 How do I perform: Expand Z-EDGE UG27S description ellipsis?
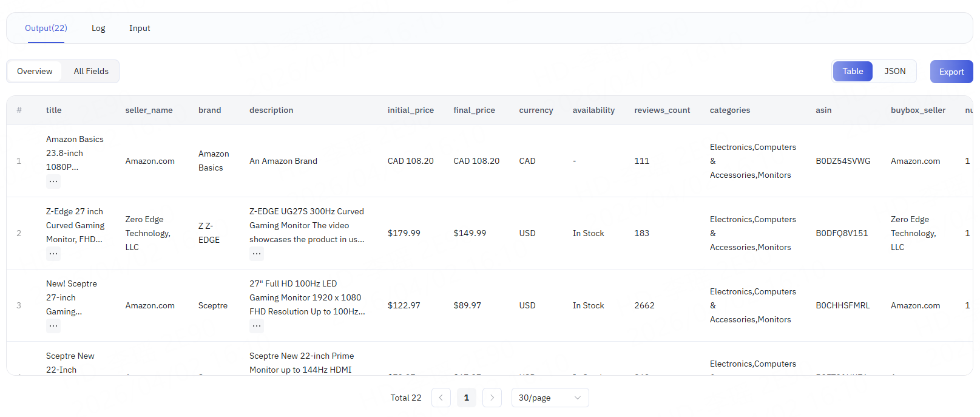tap(257, 253)
